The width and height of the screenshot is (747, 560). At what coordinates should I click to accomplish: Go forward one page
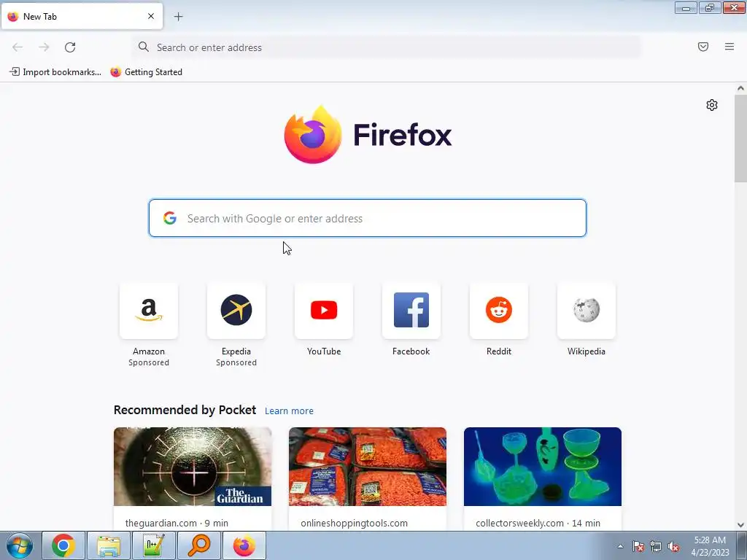click(44, 47)
